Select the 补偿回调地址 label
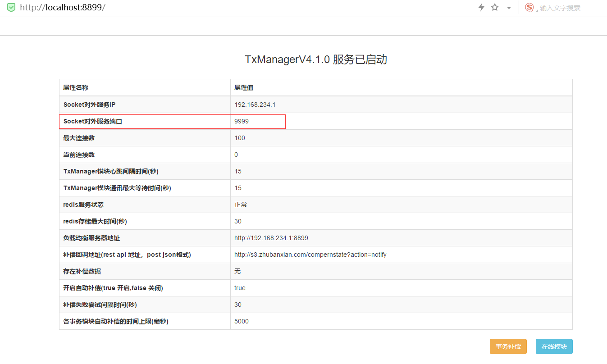 (x=127, y=255)
